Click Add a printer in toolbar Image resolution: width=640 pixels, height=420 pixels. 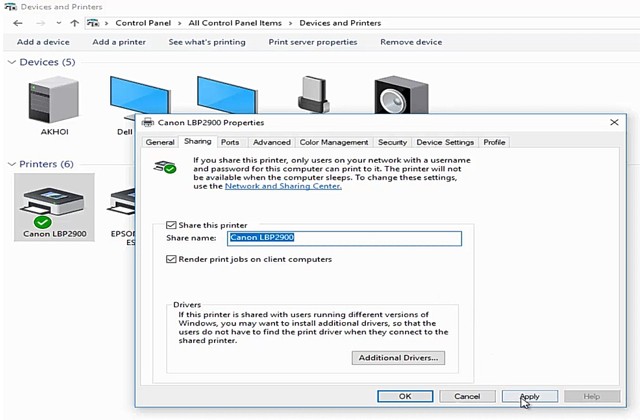pos(119,42)
